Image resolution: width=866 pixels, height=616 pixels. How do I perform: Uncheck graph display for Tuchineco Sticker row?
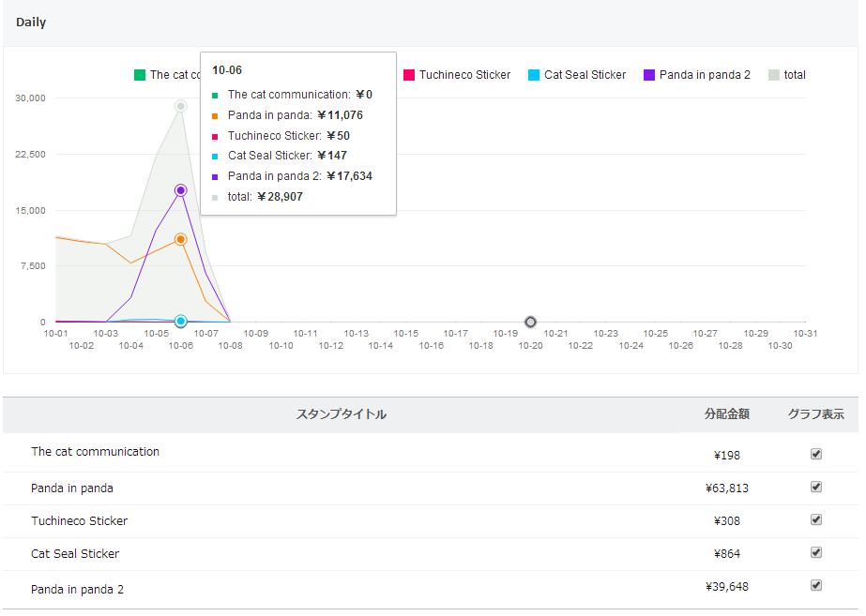pos(815,519)
